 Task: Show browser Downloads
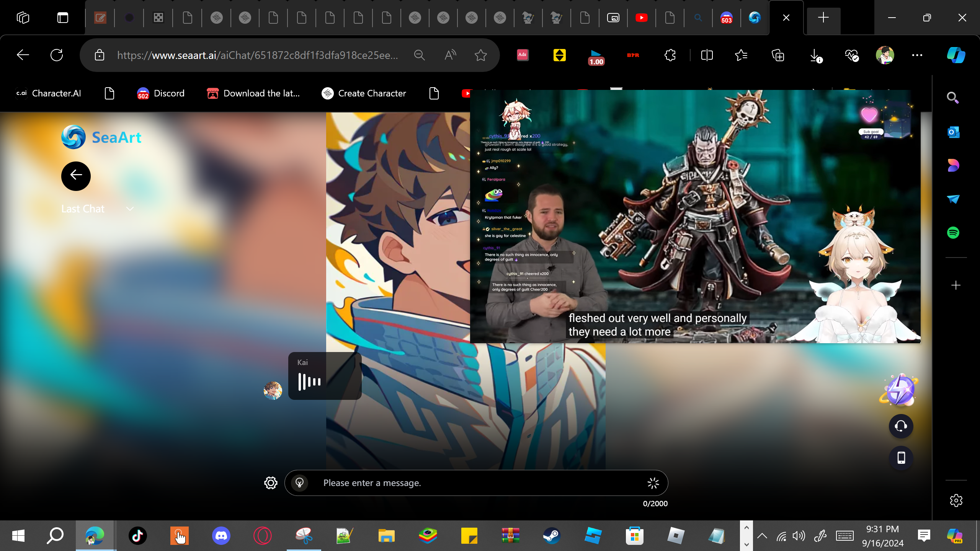click(815, 56)
